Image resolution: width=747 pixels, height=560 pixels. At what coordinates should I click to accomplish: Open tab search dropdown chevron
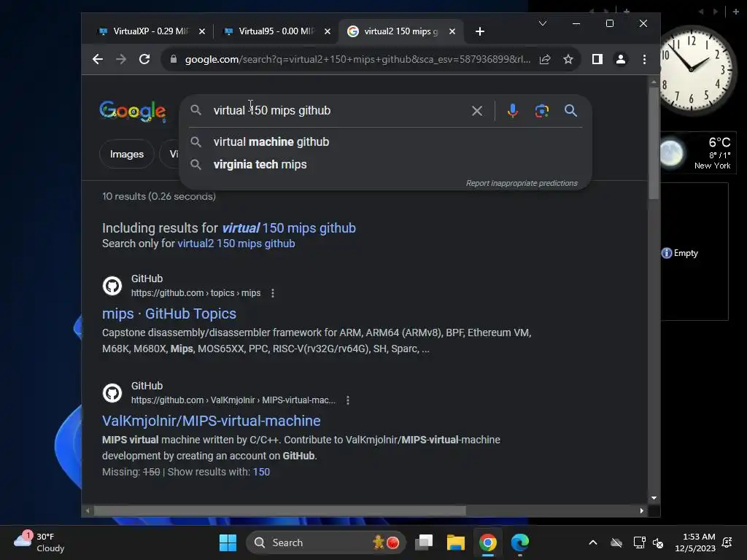coord(543,23)
